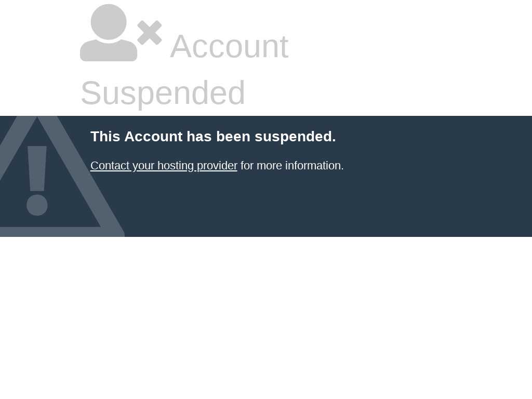Click the exclamation mark inside the triangle

pyautogui.click(x=37, y=180)
